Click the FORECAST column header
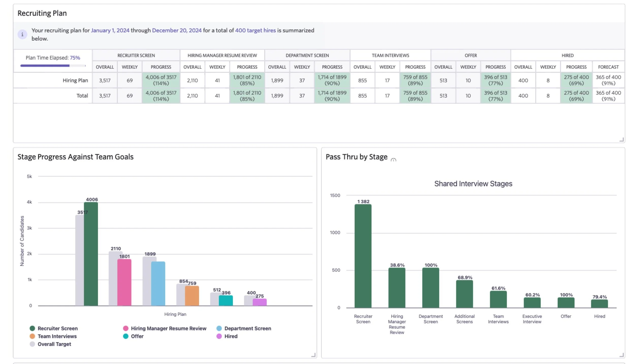This screenshot has width=635, height=364. 608,67
